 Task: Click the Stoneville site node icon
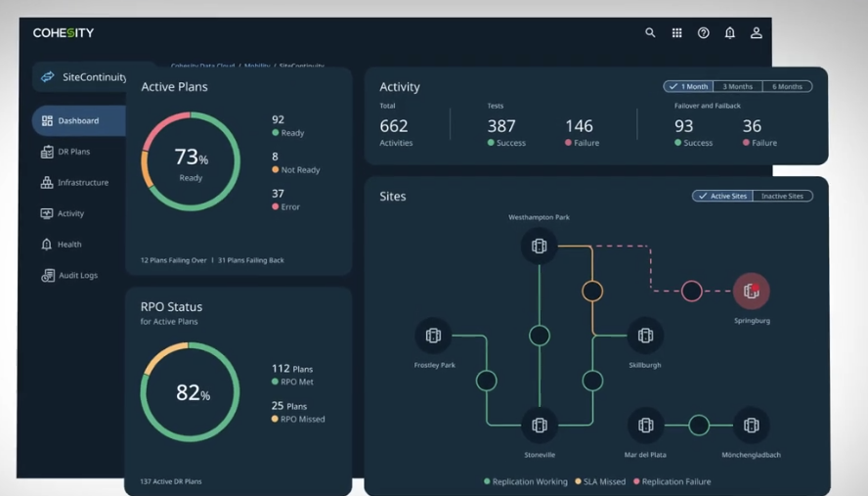pos(539,425)
